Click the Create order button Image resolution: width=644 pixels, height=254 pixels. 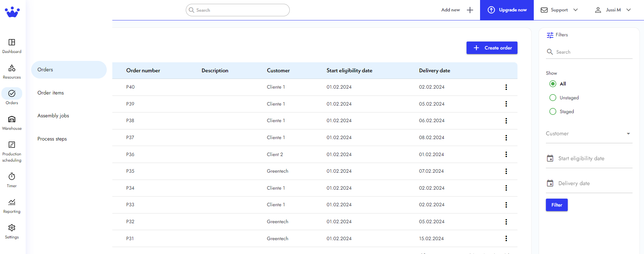(491, 48)
